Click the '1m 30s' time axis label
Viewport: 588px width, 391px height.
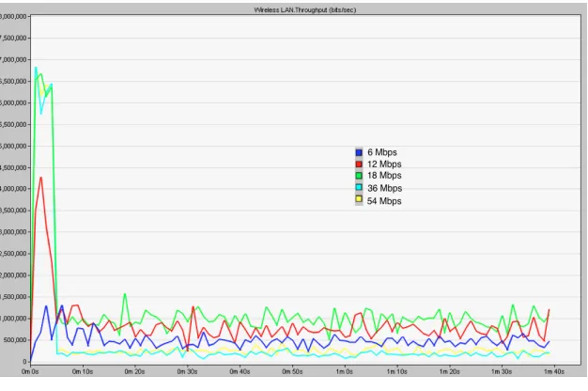502,371
